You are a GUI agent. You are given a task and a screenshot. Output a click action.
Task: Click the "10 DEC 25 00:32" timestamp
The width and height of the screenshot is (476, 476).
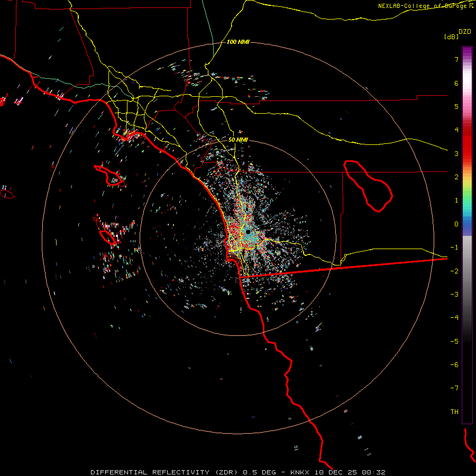[x=350, y=472]
